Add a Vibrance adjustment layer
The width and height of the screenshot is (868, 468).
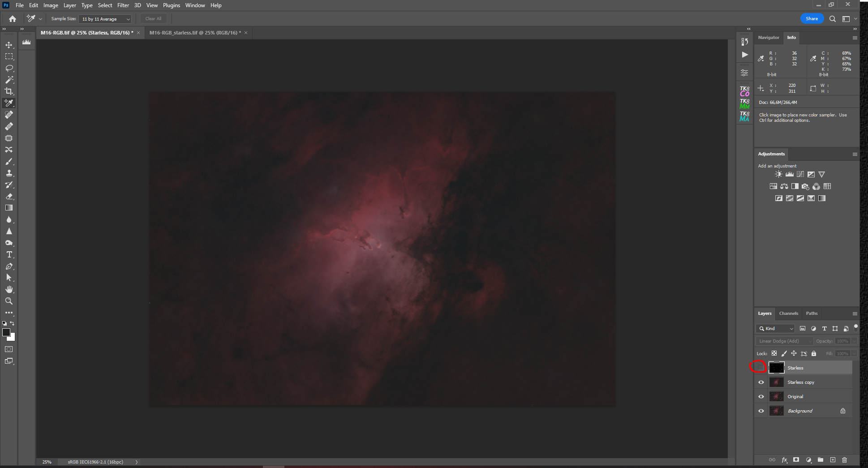point(821,174)
